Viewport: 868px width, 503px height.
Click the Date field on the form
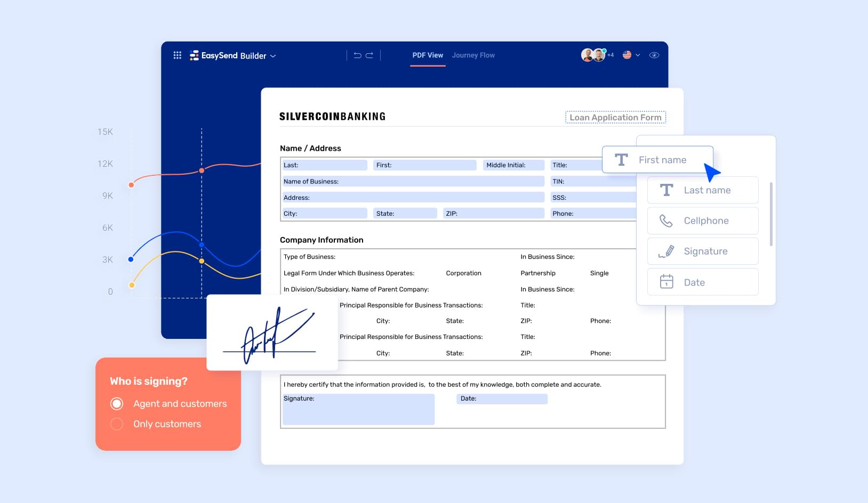[502, 399]
